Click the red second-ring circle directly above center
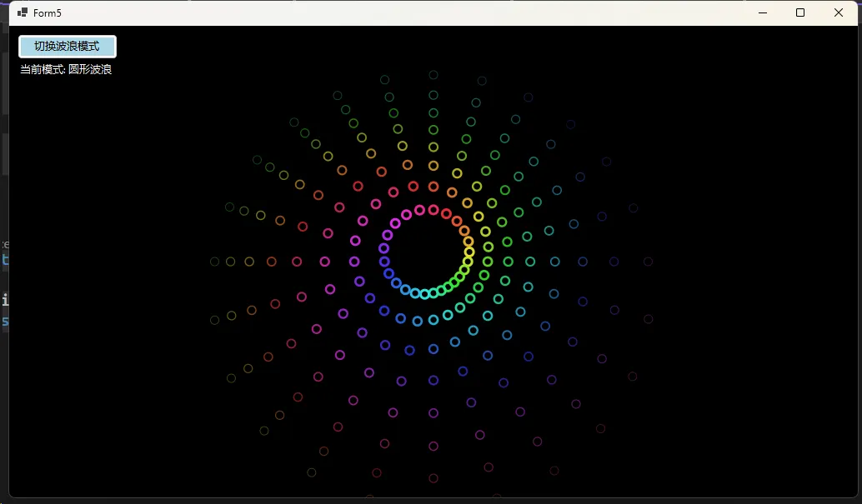Image resolution: width=862 pixels, height=504 pixels. [x=434, y=187]
